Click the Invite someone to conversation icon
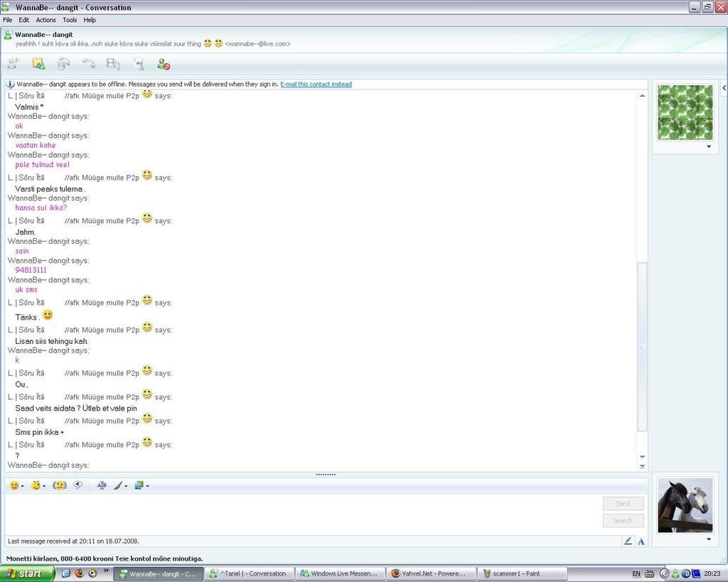Viewport: 728px width, 582px height. point(13,64)
